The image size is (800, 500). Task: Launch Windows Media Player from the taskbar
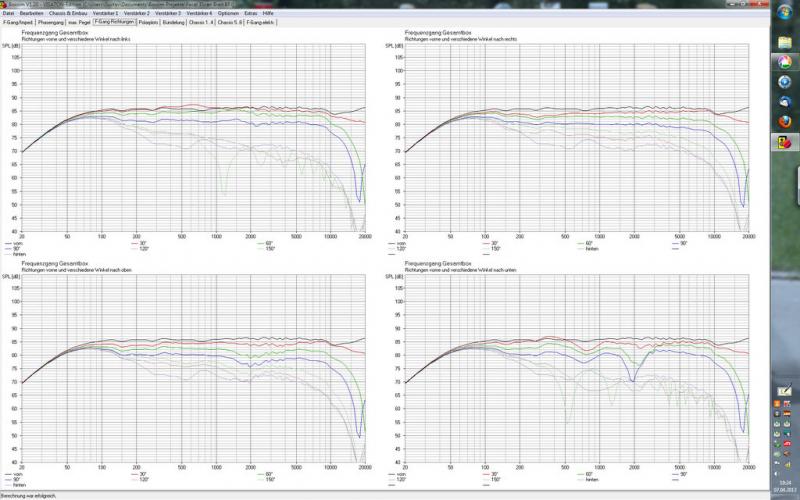click(x=785, y=82)
